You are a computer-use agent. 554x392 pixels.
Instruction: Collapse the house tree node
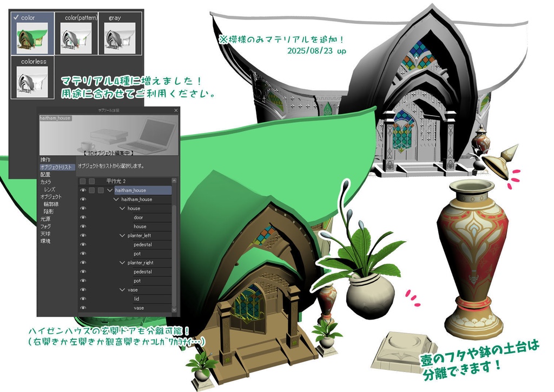pos(122,209)
